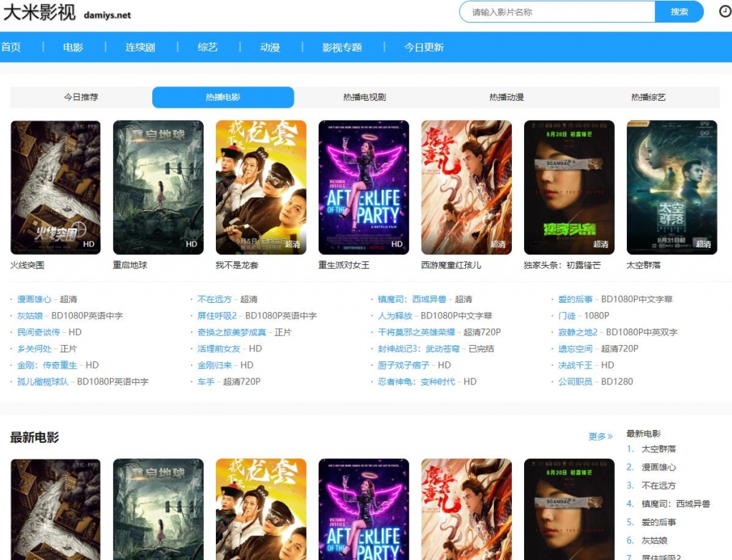
Task: Switch to the 热播综艺 tab
Action: [648, 97]
